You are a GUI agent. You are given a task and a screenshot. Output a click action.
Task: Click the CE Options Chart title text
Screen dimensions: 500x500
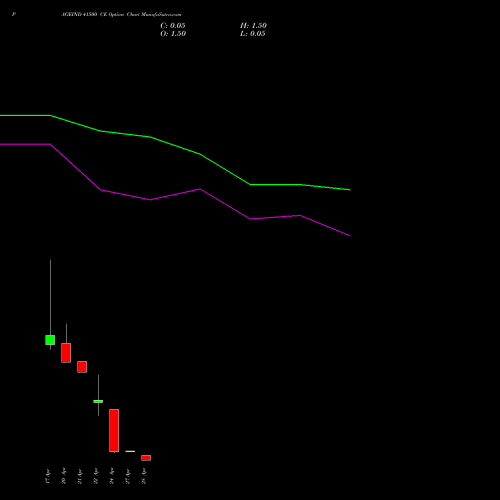tap(121, 15)
